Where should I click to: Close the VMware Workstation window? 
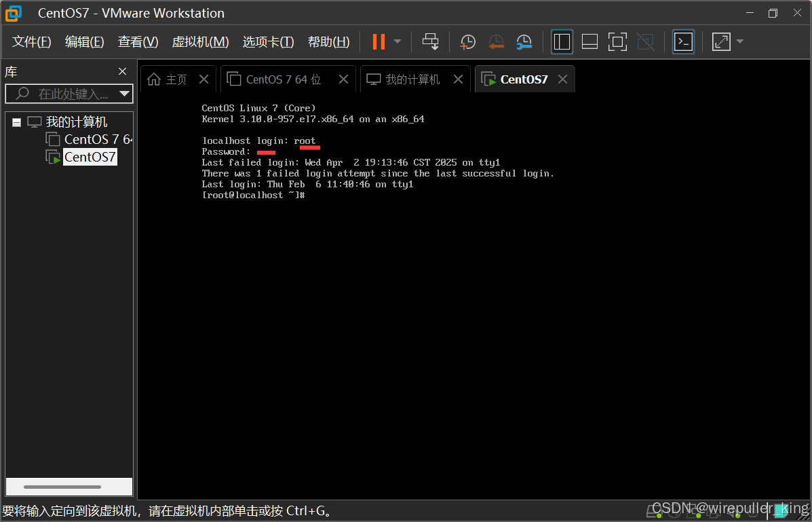(798, 13)
